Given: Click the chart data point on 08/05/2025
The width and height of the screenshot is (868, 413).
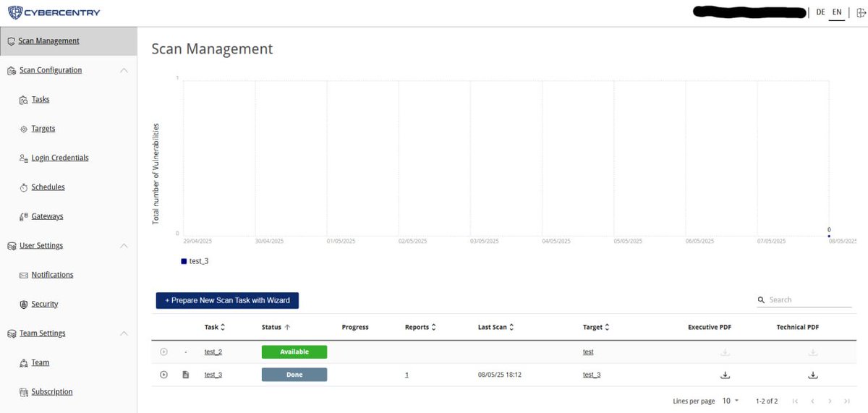Looking at the screenshot, I should click(x=829, y=235).
